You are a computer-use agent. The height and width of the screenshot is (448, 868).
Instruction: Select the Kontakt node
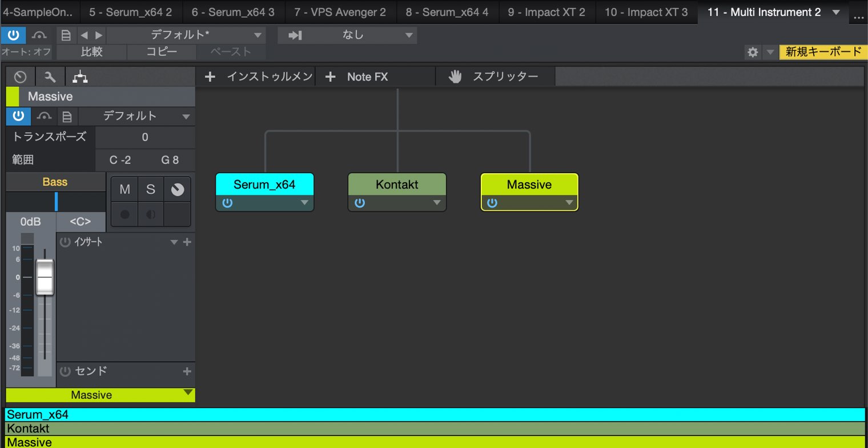click(397, 185)
